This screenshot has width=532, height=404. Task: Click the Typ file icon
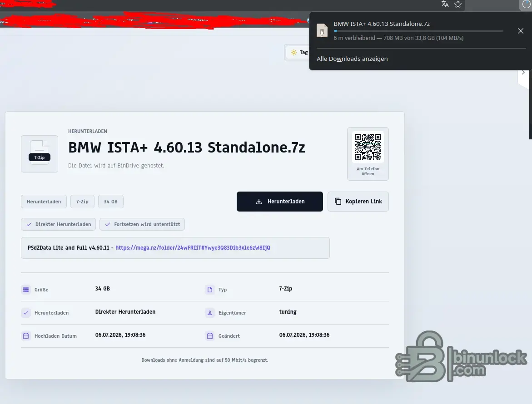(210, 290)
